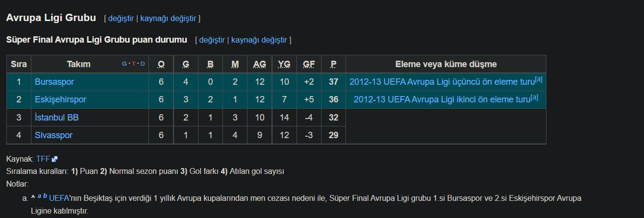This screenshot has height=218, width=644.
Task: Click 'kaynağı değiştir' beside puan durumu heading
Action: coord(259,40)
